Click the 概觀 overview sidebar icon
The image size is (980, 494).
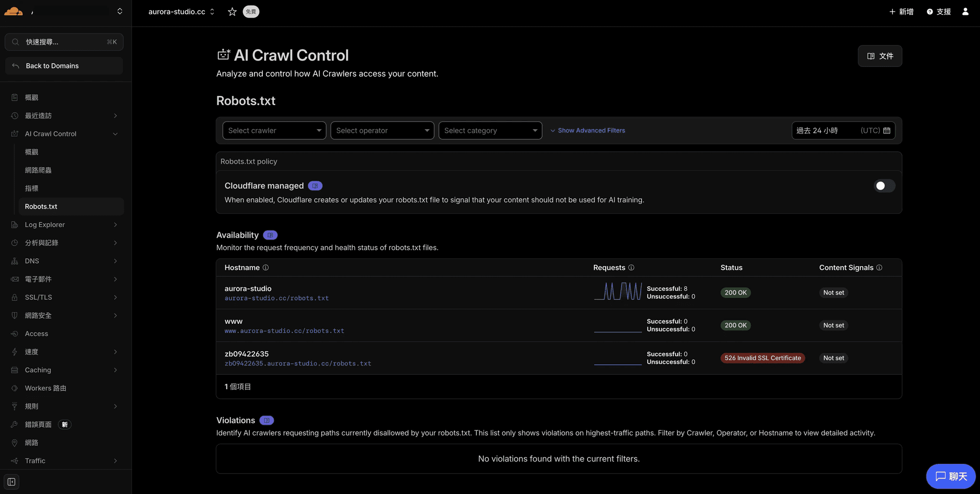pos(14,98)
